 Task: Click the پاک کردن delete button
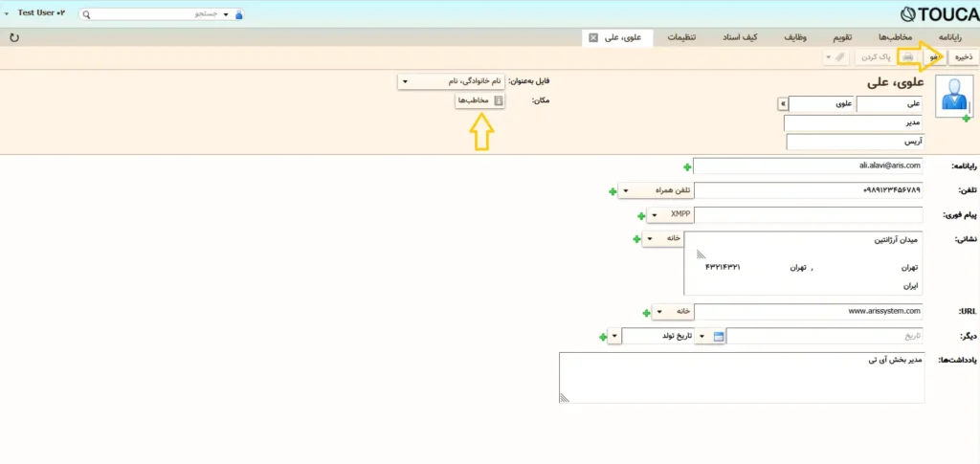pyautogui.click(x=875, y=56)
